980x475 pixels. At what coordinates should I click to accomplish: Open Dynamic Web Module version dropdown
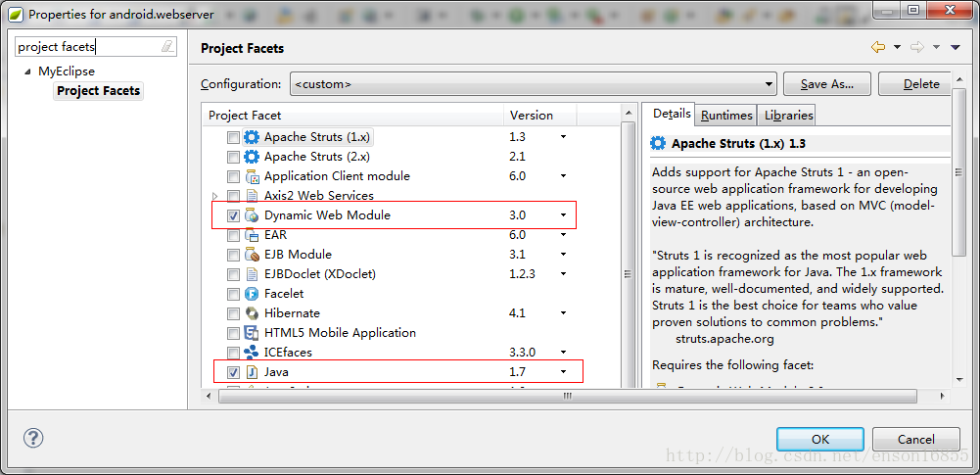tap(563, 215)
